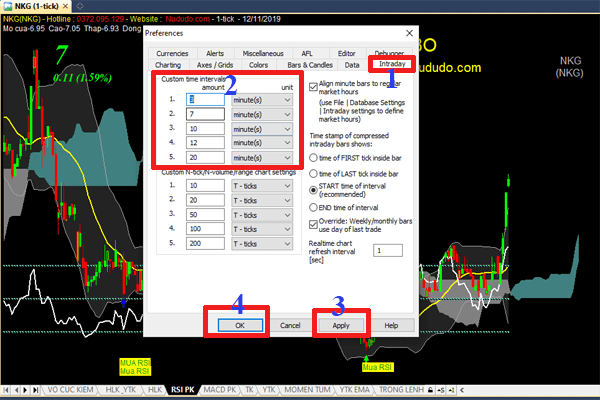Click N-tick setting 3 amount field with 50

pos(205,215)
